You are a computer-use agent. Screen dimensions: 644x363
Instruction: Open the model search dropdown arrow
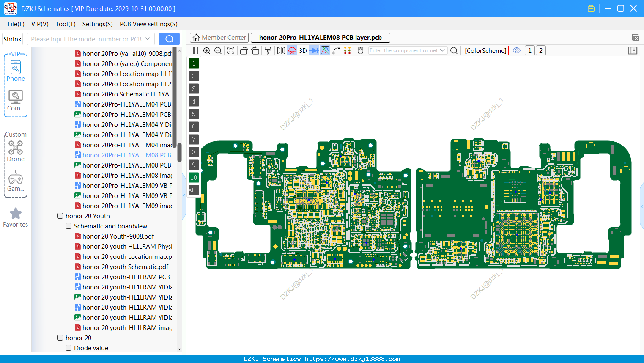pyautogui.click(x=148, y=39)
